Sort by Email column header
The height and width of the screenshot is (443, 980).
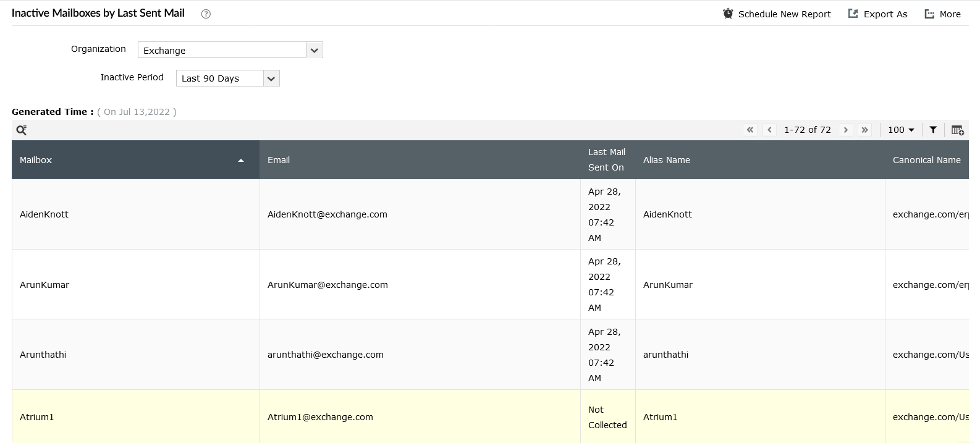[279, 160]
